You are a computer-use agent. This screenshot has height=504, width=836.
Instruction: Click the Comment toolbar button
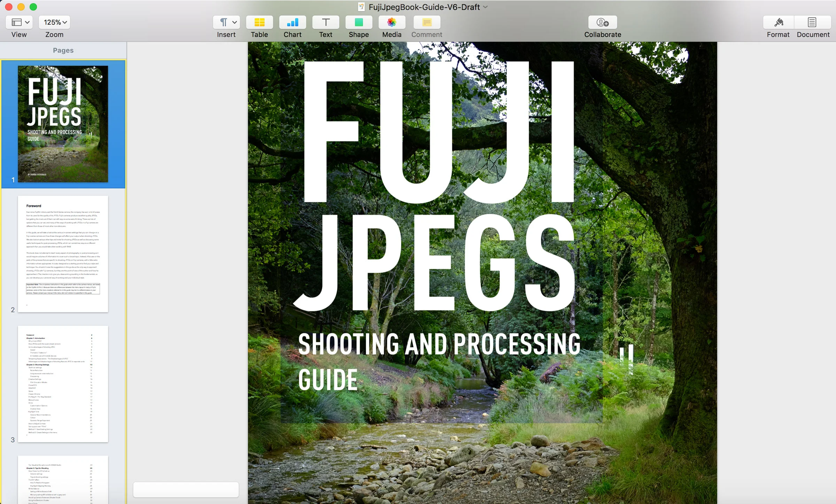427,22
